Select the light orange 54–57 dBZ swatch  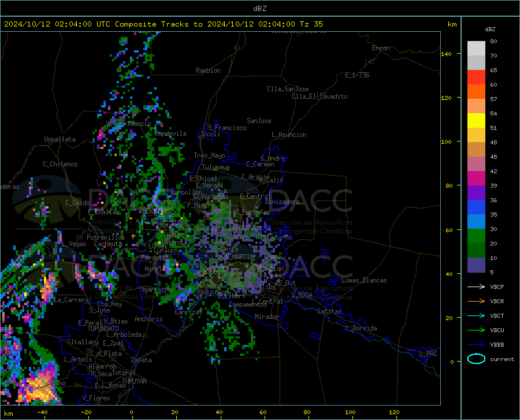(476, 106)
